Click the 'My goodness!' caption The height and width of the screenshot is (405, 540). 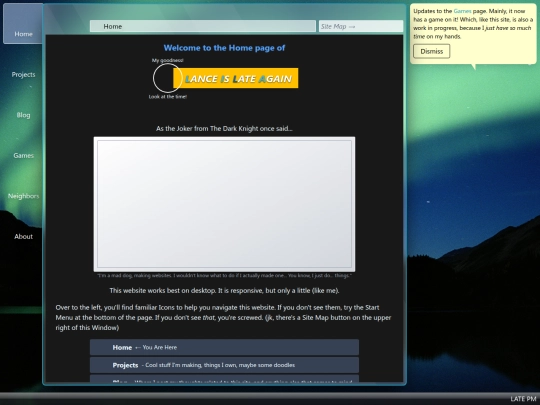pyautogui.click(x=168, y=60)
